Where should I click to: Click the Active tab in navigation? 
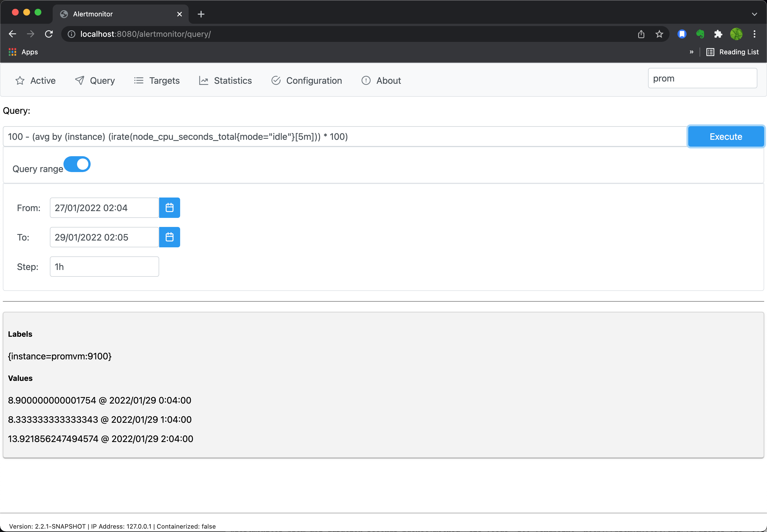[x=42, y=80]
